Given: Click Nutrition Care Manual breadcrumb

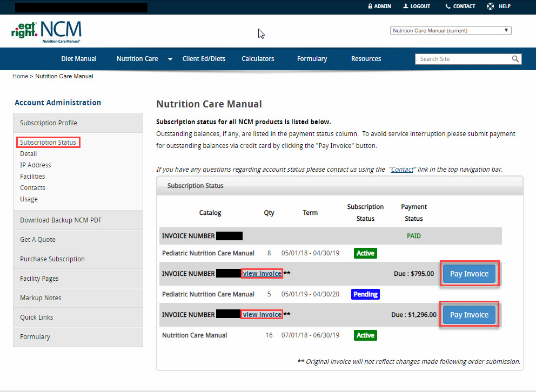Looking at the screenshot, I should (64, 76).
